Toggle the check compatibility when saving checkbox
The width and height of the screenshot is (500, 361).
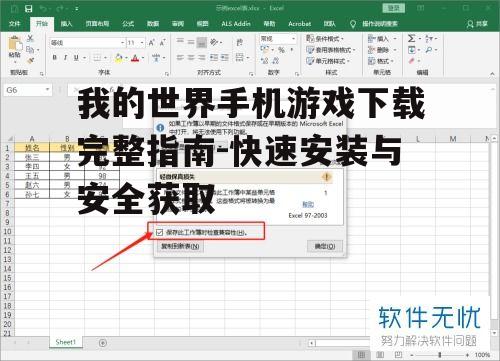pyautogui.click(x=159, y=232)
